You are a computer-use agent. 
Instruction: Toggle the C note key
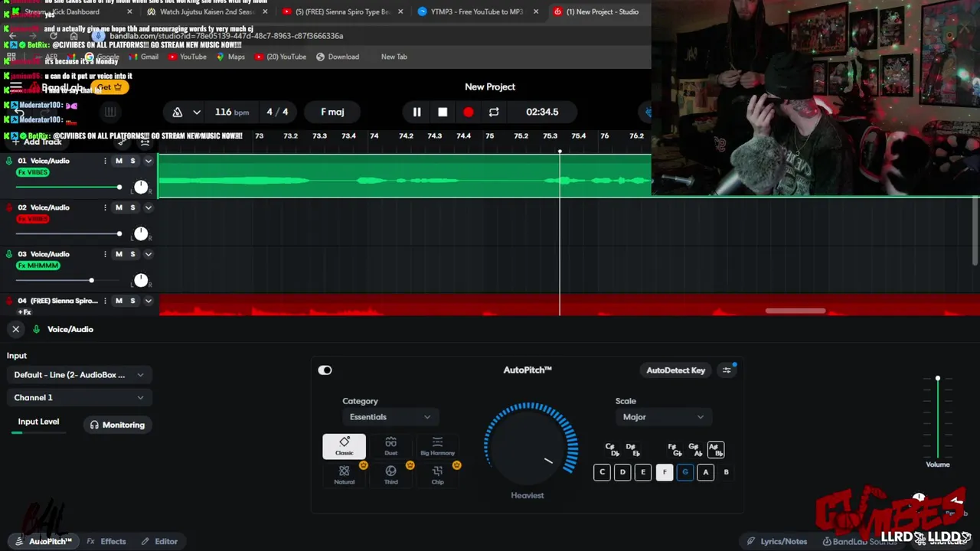click(602, 472)
